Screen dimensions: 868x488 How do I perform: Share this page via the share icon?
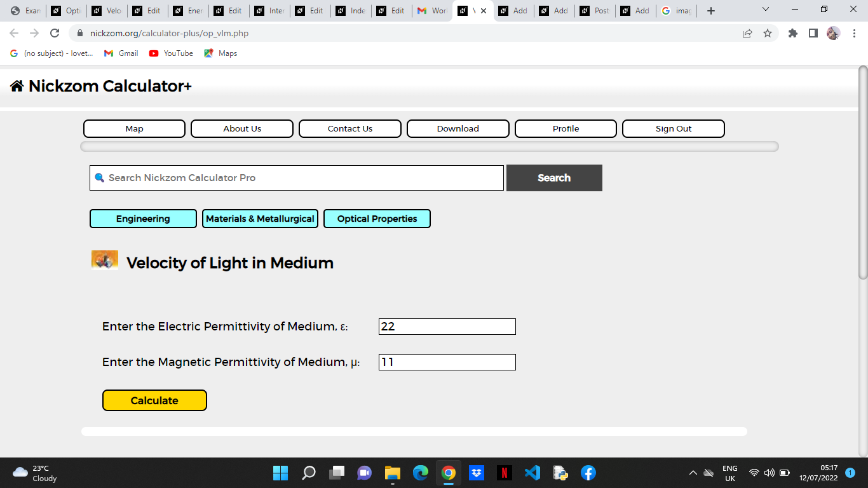click(x=747, y=33)
